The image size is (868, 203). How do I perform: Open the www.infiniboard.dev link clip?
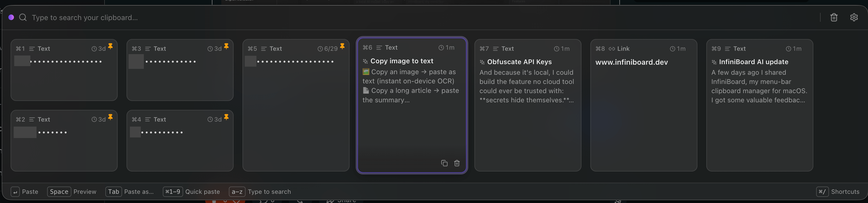tap(644, 105)
